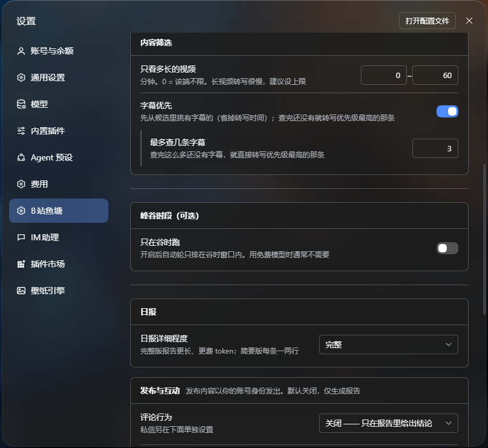Click the 设置 dialog title
488x448 pixels.
pyautogui.click(x=26, y=21)
